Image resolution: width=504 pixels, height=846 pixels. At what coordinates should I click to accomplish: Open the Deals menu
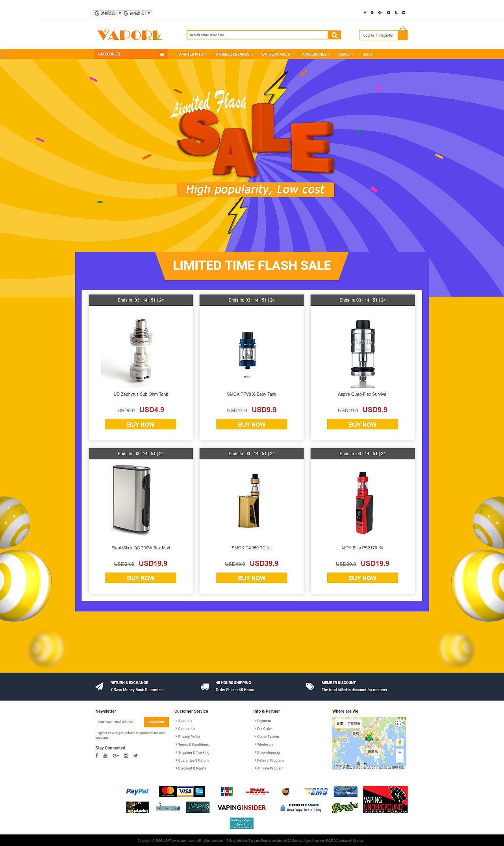[346, 54]
